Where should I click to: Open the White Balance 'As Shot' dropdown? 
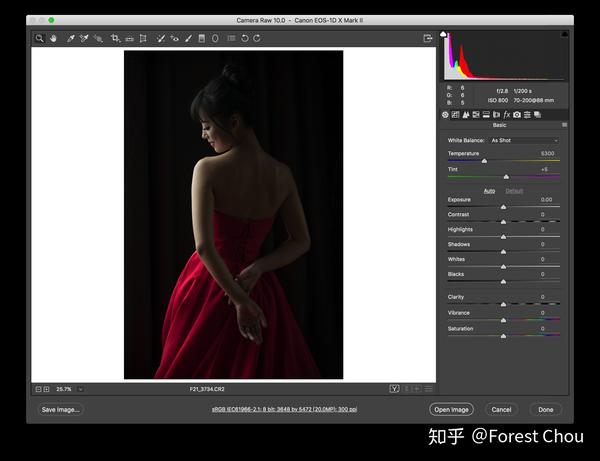[524, 140]
